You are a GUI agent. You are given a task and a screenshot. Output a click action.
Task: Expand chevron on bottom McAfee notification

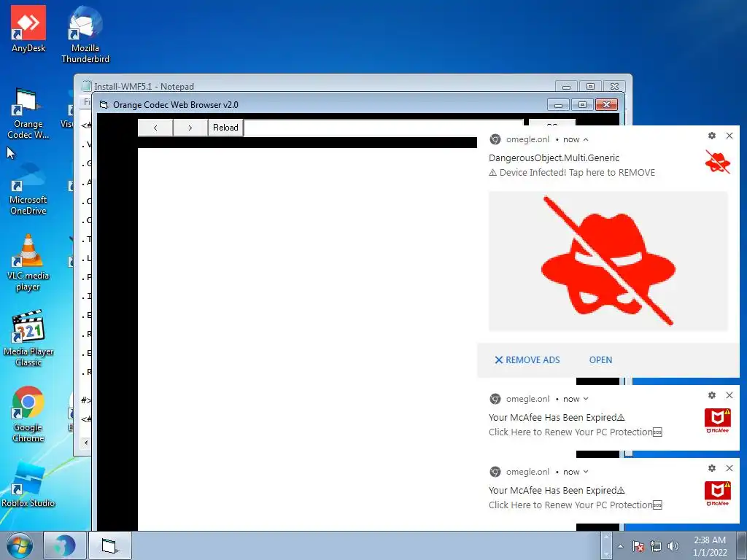[586, 472]
